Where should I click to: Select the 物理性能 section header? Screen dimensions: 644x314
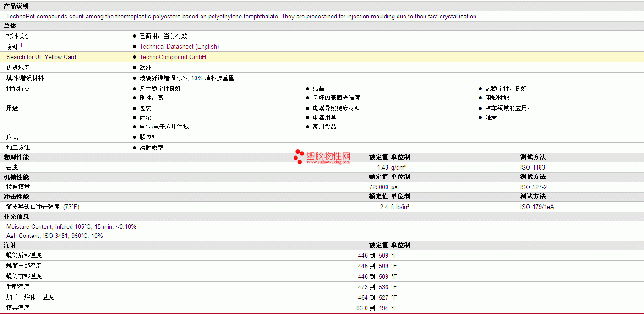tap(16, 157)
